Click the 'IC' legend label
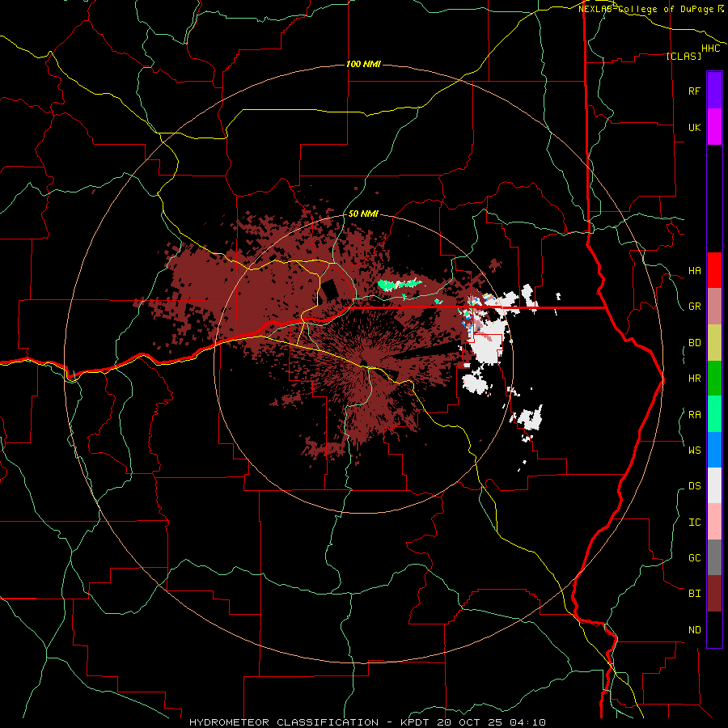This screenshot has height=728, width=728. tap(694, 523)
